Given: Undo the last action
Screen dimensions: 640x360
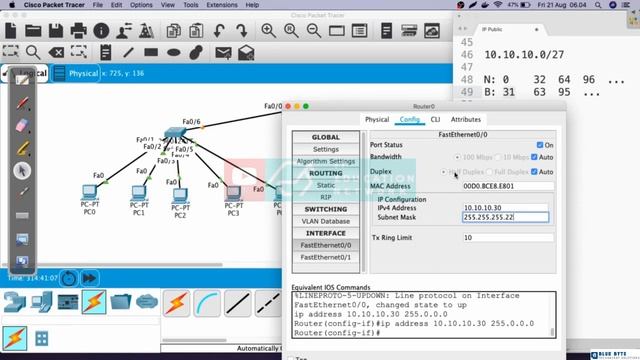Looking at the screenshot, I should pos(219,31).
